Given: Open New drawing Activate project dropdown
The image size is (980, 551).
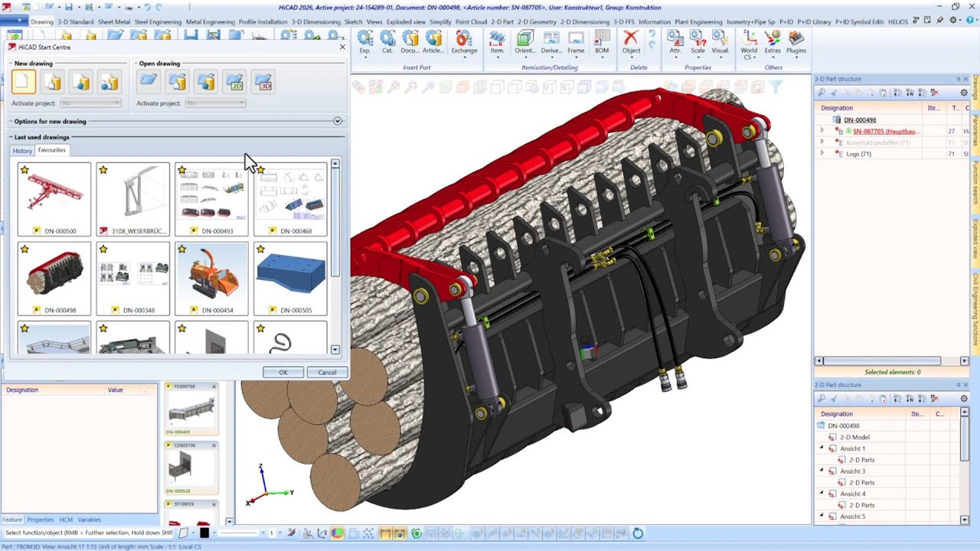Looking at the screenshot, I should pyautogui.click(x=90, y=103).
